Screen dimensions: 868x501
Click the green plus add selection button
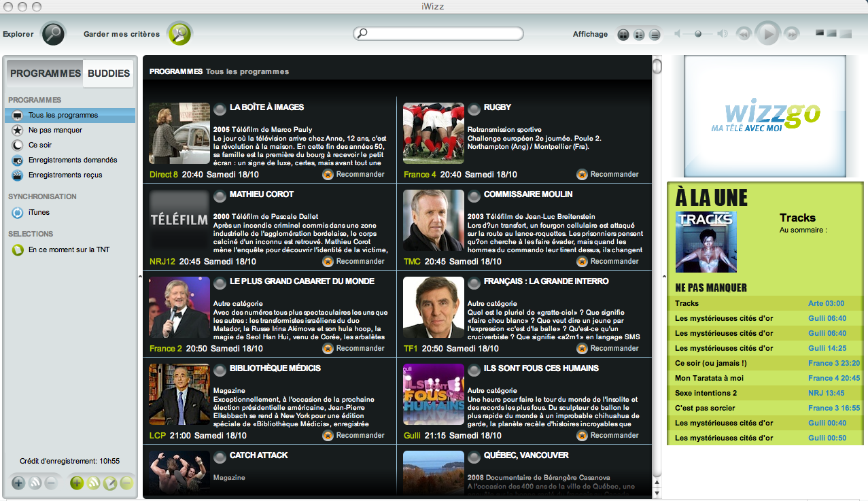click(x=77, y=483)
